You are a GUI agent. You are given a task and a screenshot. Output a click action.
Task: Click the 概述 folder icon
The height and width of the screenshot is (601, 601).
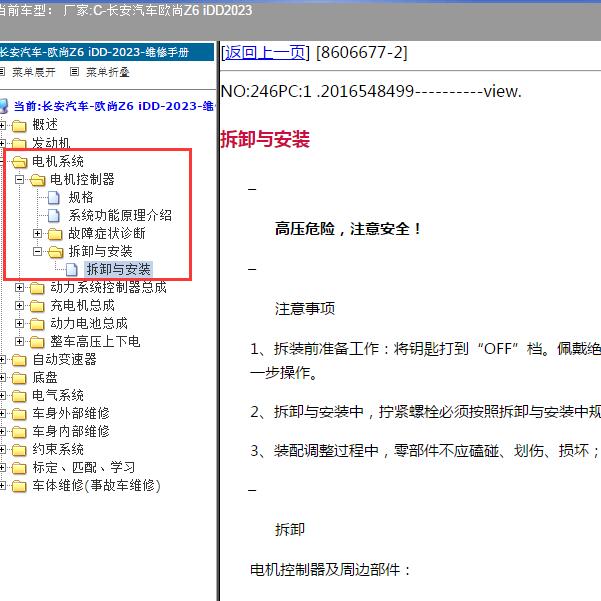[x=19, y=126]
